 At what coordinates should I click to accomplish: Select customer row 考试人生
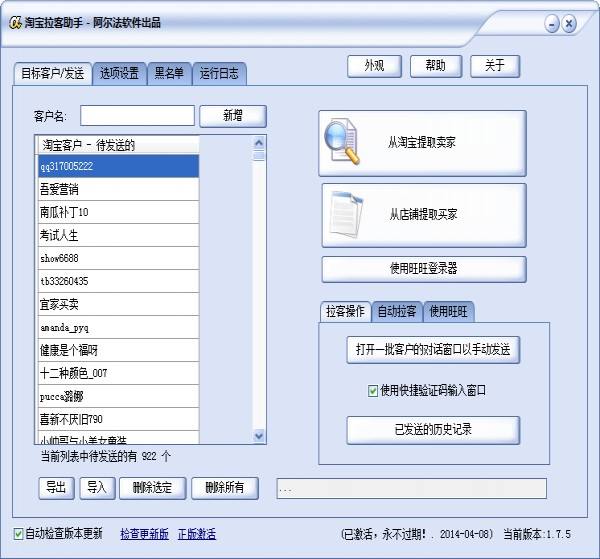[119, 235]
